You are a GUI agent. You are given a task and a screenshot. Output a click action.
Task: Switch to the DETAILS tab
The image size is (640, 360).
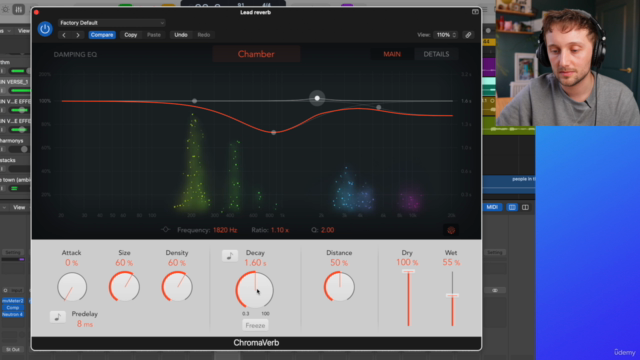(436, 54)
